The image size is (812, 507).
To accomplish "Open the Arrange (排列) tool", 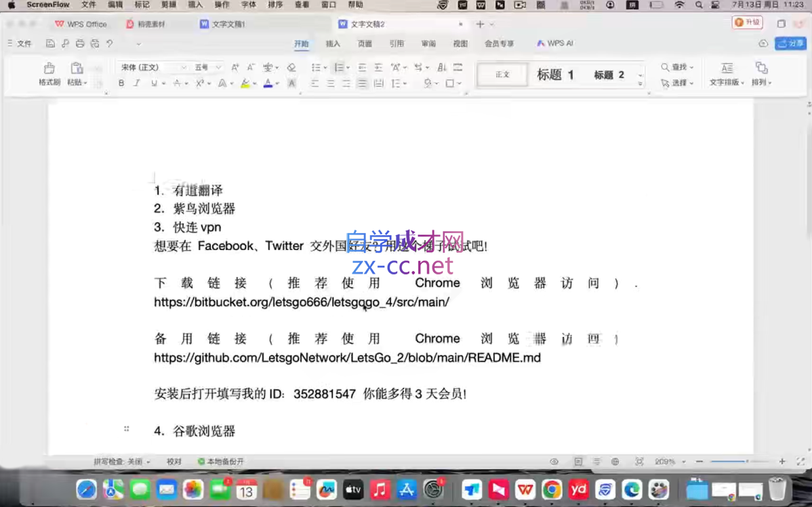I will pyautogui.click(x=761, y=74).
